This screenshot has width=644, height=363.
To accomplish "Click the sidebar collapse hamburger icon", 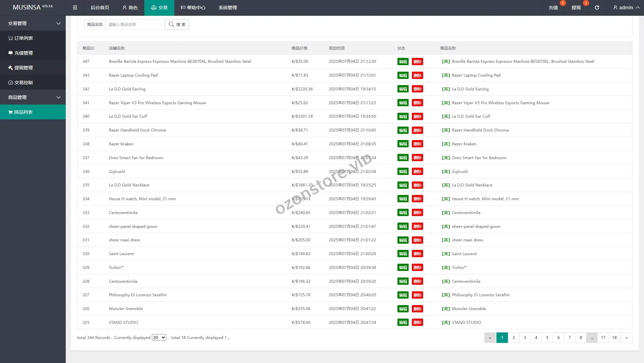I will tap(75, 8).
